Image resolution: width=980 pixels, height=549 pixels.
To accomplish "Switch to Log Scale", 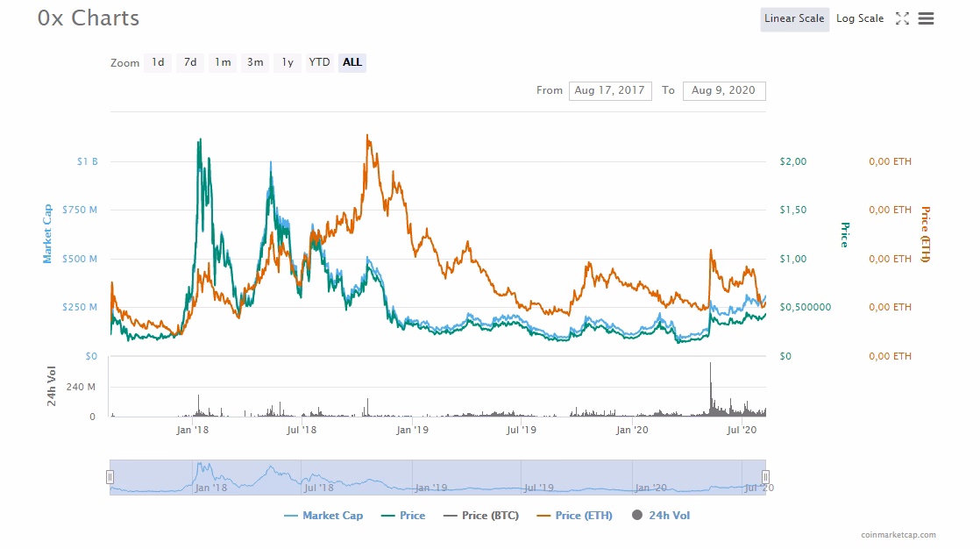I will pyautogui.click(x=859, y=18).
